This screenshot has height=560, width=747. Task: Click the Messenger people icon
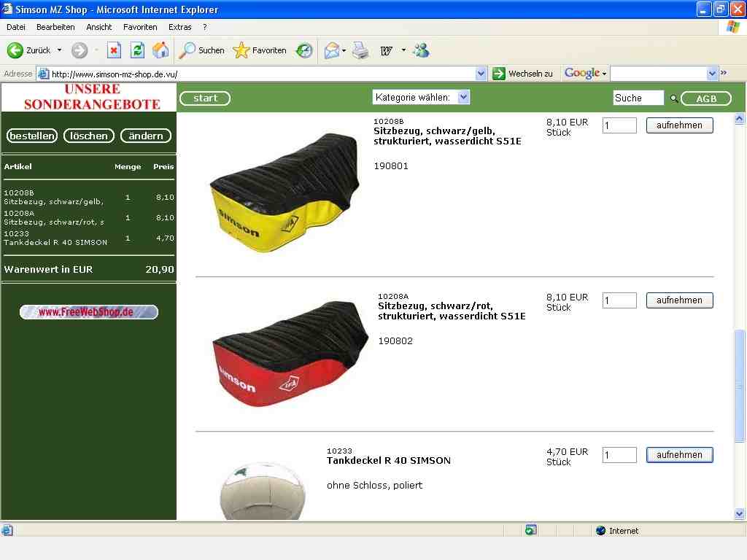point(422,50)
